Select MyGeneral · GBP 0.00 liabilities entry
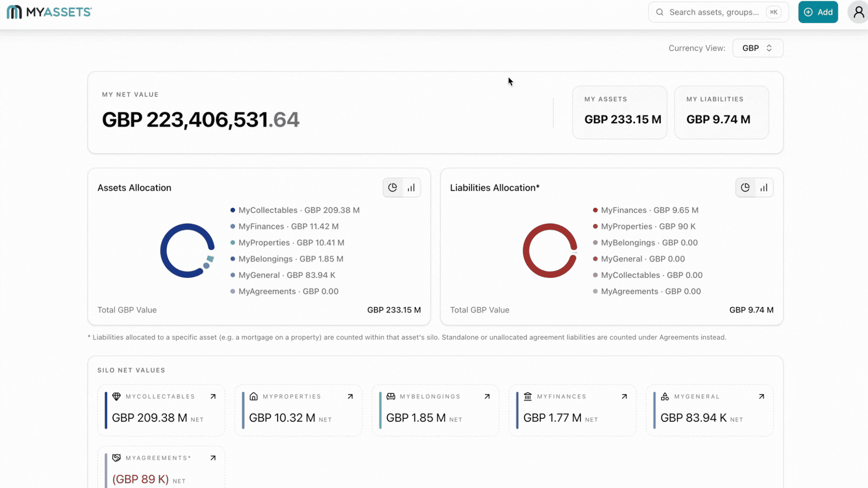Viewport: 868px width, 488px height. click(639, 259)
